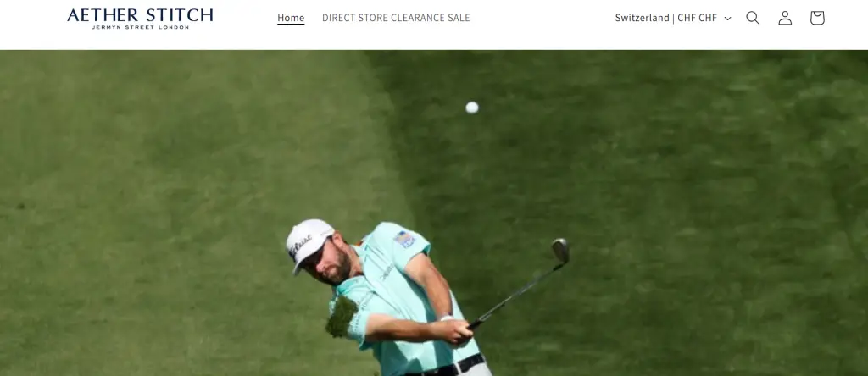Viewport: 868px width, 376px height.
Task: Open DIRECT STORE CLEARANCE SALE menu link
Action: pyautogui.click(x=396, y=18)
